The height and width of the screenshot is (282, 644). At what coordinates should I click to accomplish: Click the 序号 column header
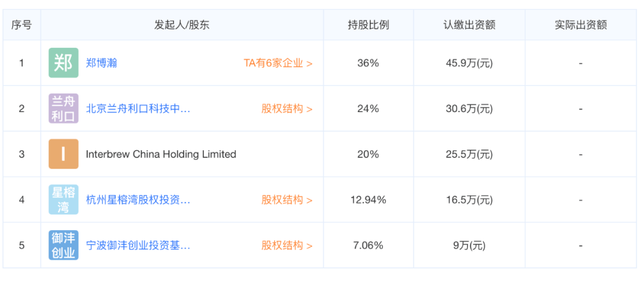(x=21, y=24)
